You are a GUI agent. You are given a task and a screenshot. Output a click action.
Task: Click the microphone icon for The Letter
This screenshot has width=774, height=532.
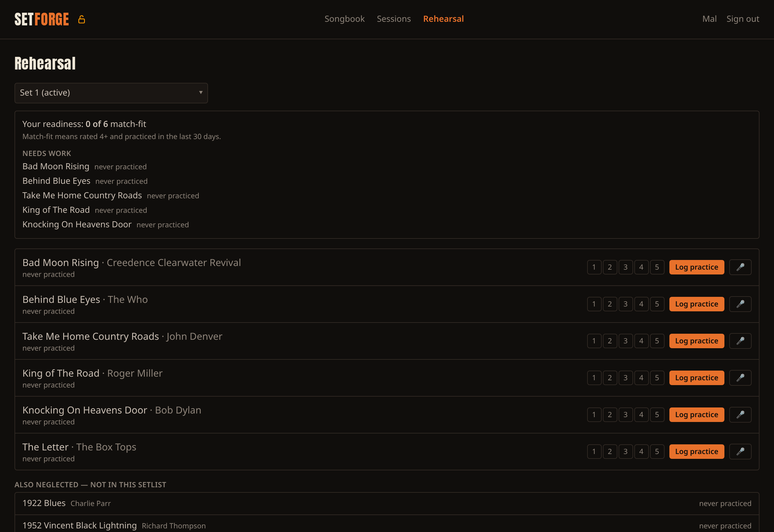pos(740,452)
